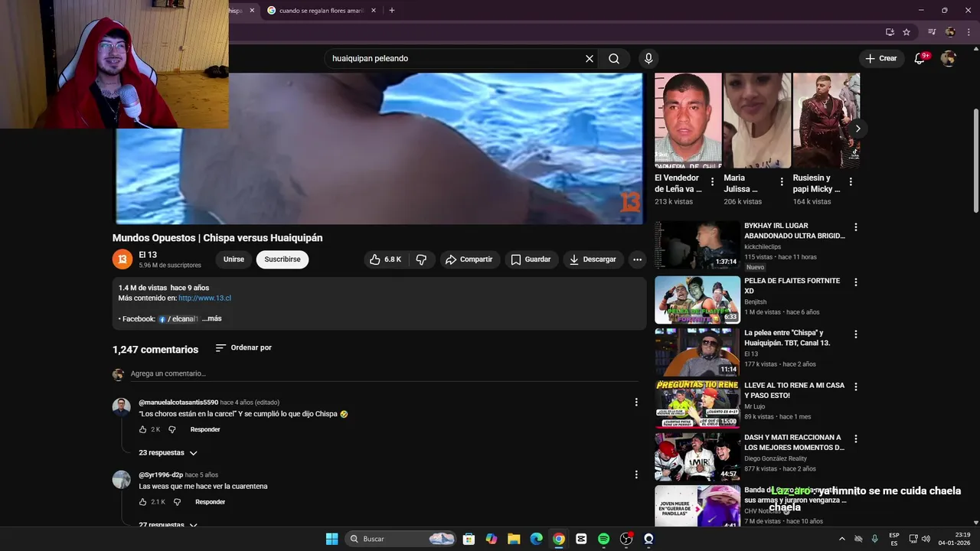Clear the YouTube search box with the X
Viewport: 980px width, 551px height.
tap(590, 58)
